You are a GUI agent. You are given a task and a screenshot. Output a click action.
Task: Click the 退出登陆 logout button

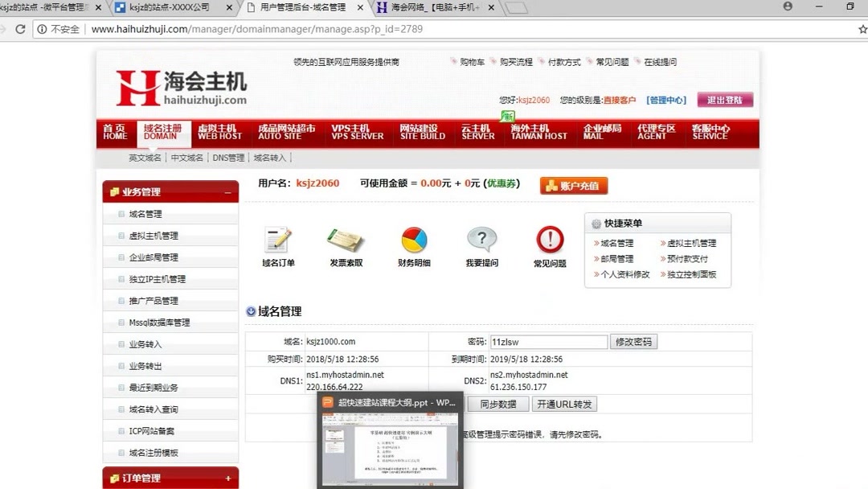click(x=726, y=100)
